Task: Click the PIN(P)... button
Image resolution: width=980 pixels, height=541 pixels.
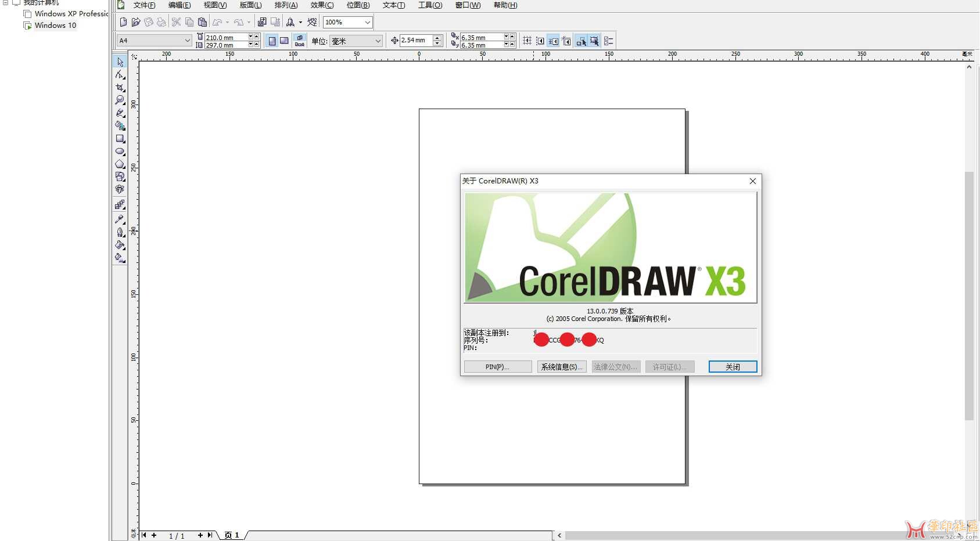Action: pos(498,367)
